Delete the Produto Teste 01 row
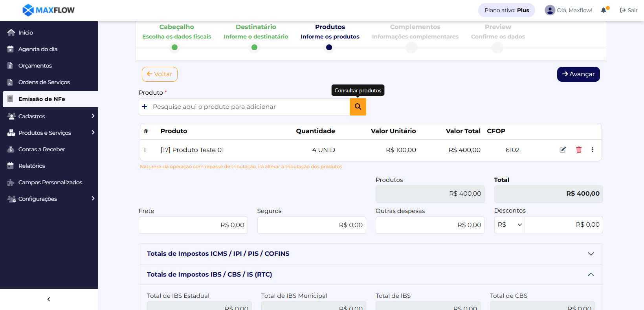The image size is (644, 310). 579,150
